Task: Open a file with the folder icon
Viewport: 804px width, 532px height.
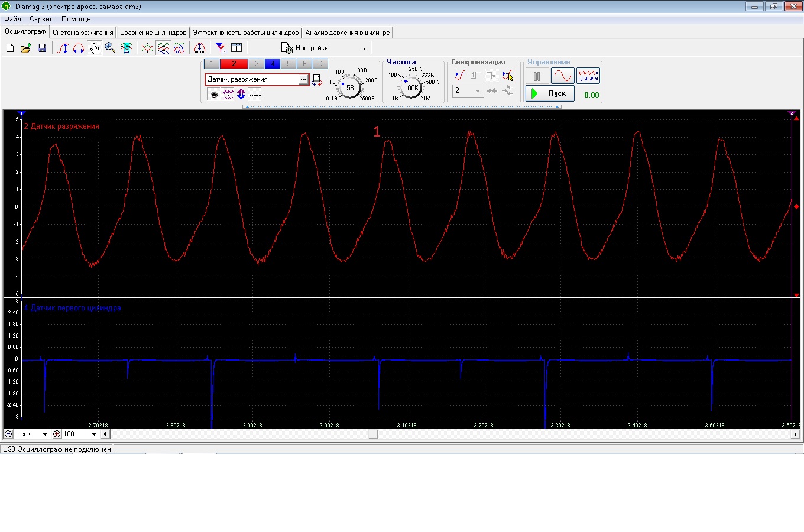Action: [x=25, y=48]
